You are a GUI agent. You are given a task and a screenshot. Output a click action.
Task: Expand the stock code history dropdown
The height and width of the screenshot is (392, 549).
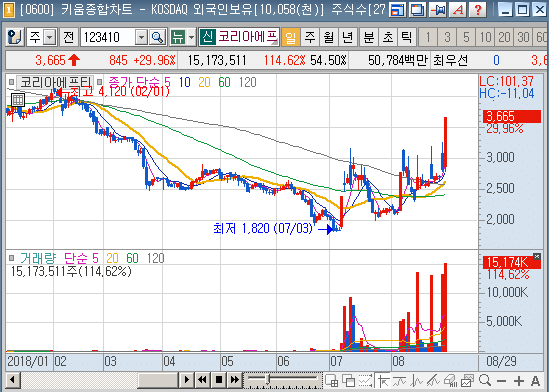tap(141, 37)
